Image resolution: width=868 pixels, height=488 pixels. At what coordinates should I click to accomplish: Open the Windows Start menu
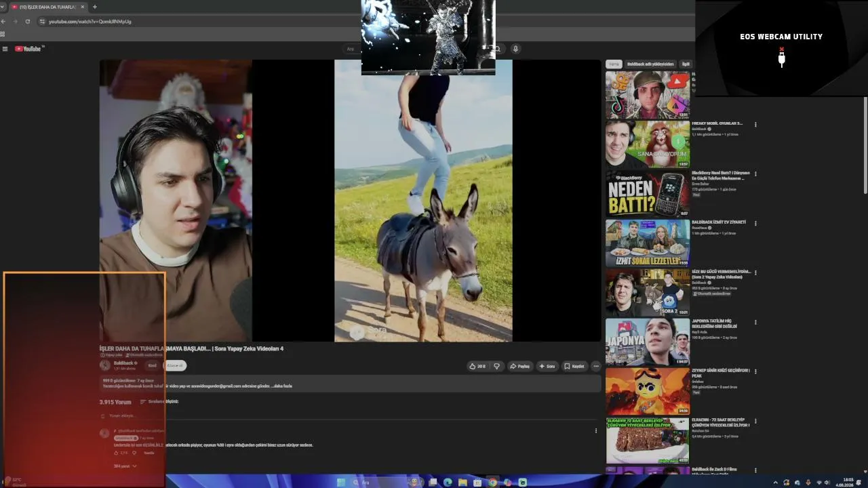[341, 483]
